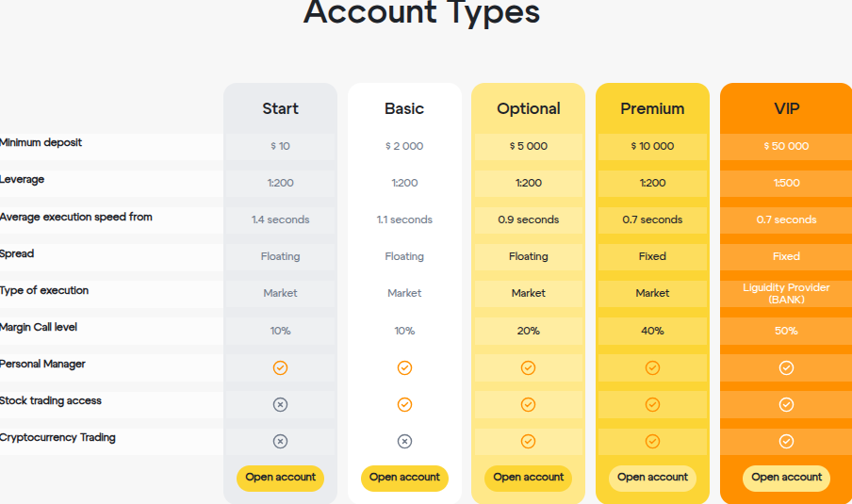Select the VIP column header

tap(786, 108)
